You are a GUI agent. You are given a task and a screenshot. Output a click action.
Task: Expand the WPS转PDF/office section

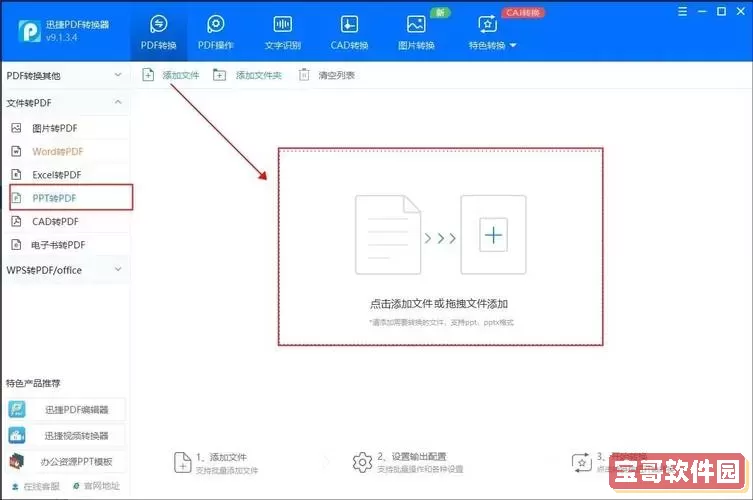tap(65, 270)
